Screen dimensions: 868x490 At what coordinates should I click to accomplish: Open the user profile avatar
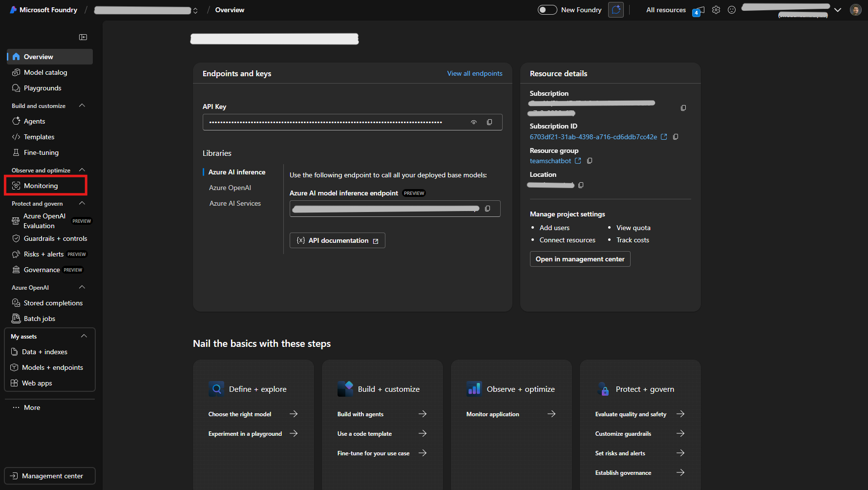tap(856, 10)
